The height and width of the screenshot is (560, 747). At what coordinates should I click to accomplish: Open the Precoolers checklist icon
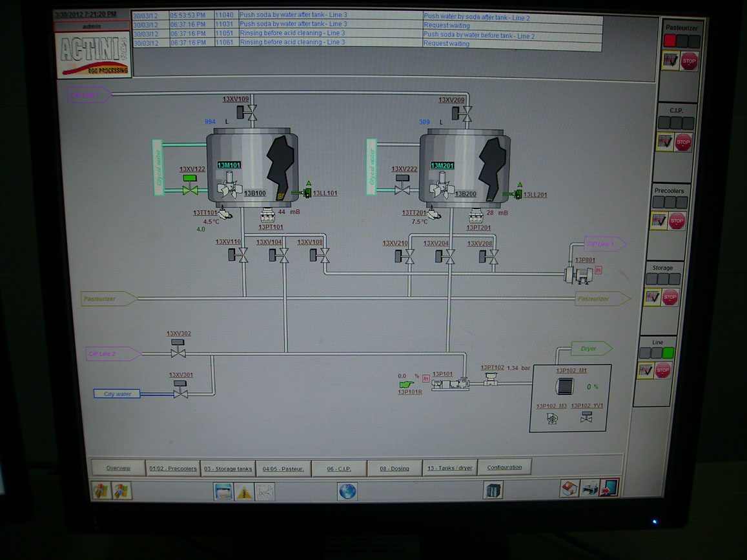pos(659,221)
